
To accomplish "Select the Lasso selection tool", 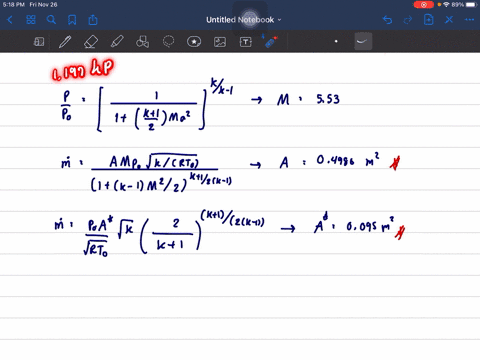I will click(168, 42).
